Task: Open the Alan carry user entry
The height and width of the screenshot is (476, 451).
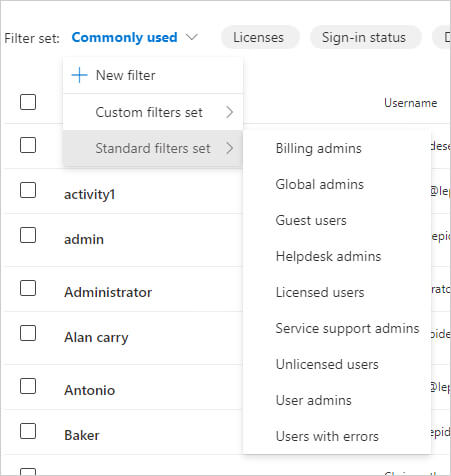Action: pyautogui.click(x=96, y=338)
